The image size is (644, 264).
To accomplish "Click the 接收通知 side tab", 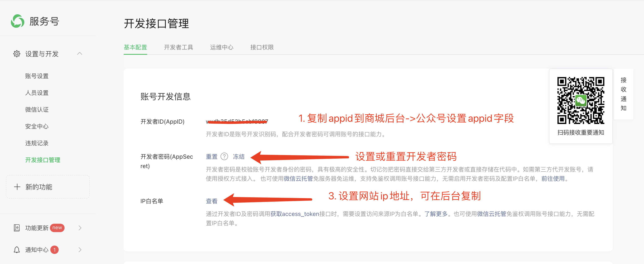I will tap(623, 94).
